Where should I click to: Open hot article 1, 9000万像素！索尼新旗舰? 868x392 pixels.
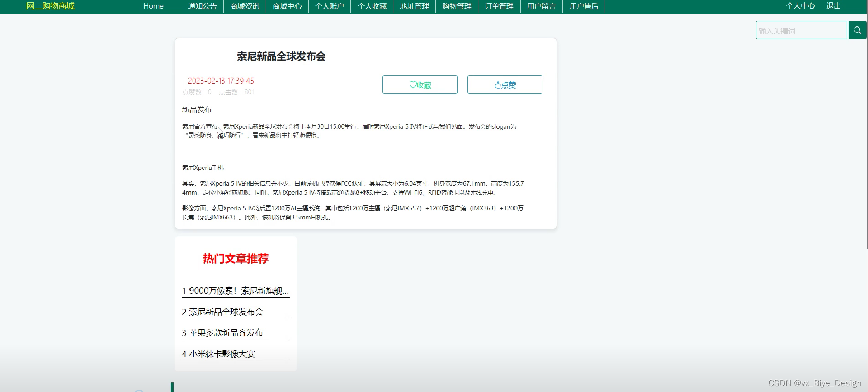coord(236,291)
